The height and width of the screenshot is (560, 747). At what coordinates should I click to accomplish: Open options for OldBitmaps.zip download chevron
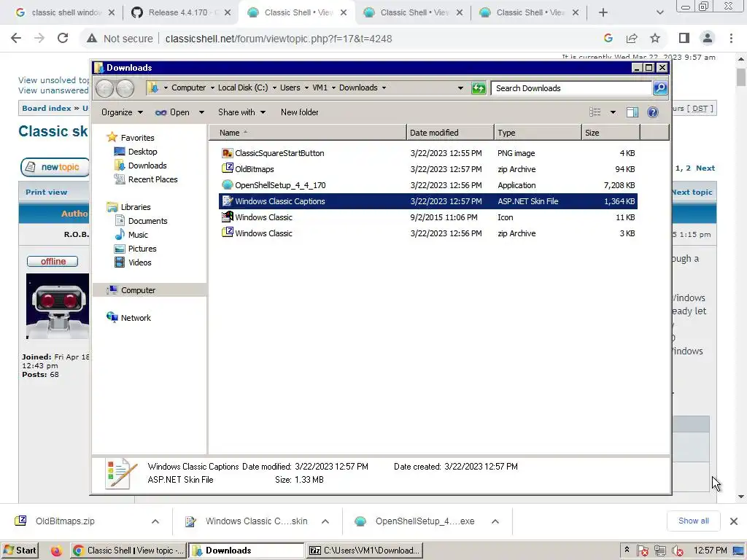click(155, 521)
